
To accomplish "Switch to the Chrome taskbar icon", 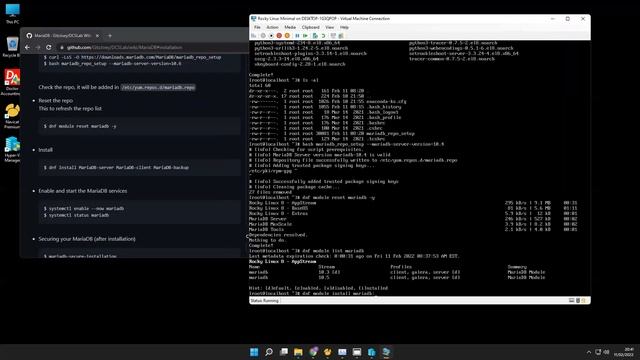I will pos(313,352).
